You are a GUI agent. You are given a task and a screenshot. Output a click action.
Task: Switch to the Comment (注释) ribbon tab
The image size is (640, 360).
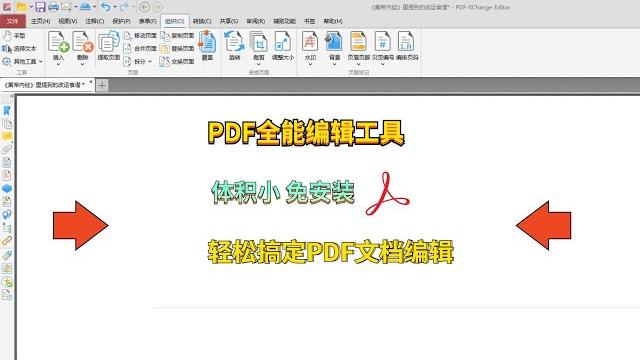pos(94,21)
